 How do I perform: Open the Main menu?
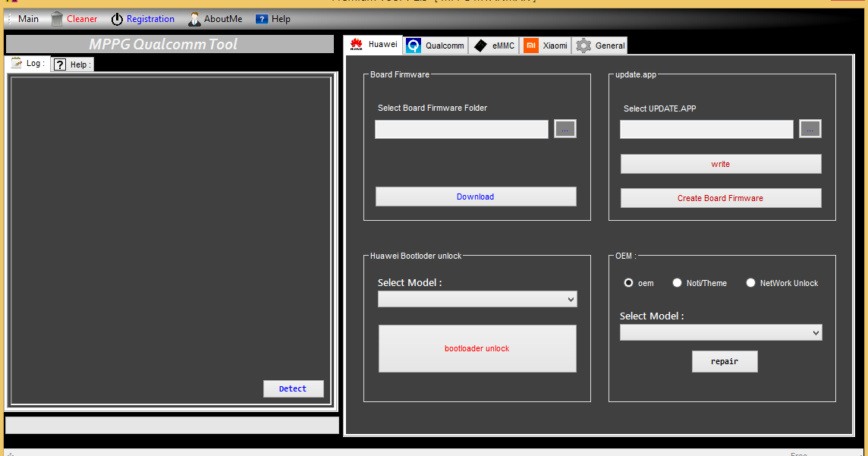28,19
